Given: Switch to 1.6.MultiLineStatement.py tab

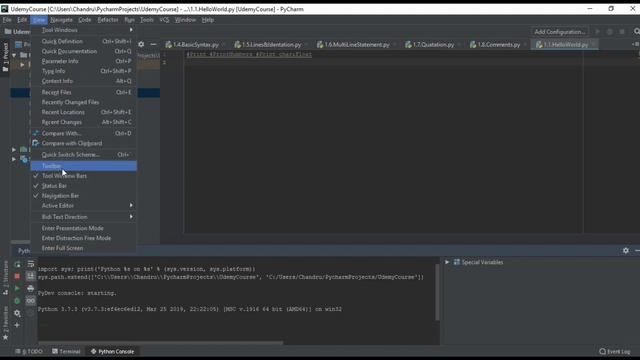Looking at the screenshot, I should point(357,44).
